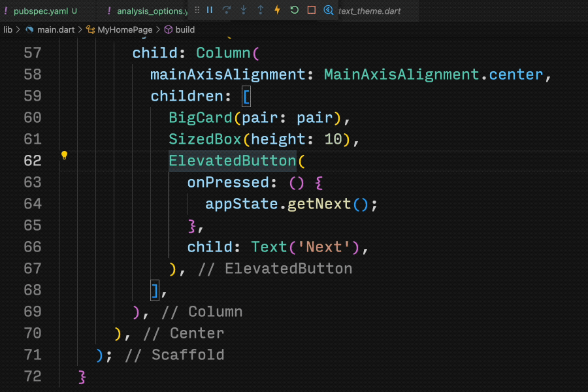Stop debugging with the red square icon
Image resolution: width=588 pixels, height=392 pixels.
[x=312, y=10]
